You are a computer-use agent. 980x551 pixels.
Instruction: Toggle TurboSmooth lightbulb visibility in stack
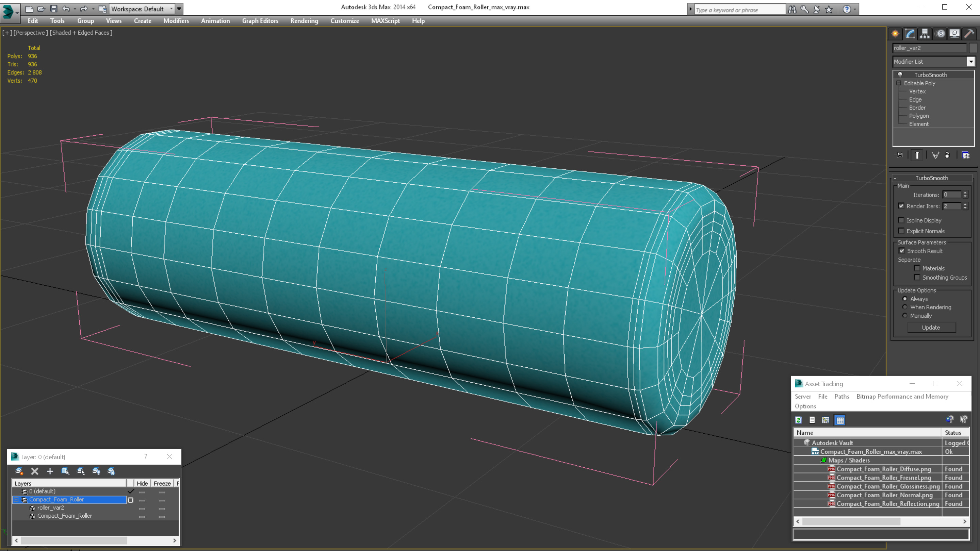pos(900,75)
